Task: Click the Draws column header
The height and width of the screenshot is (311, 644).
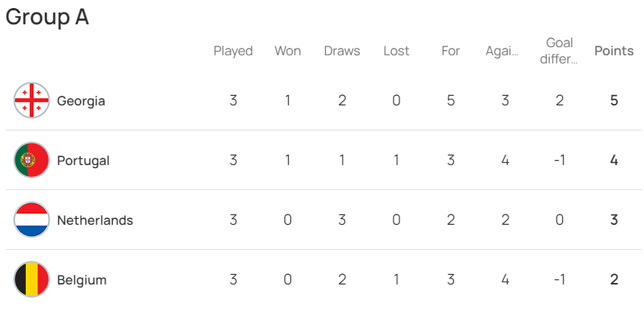Action: point(342,51)
